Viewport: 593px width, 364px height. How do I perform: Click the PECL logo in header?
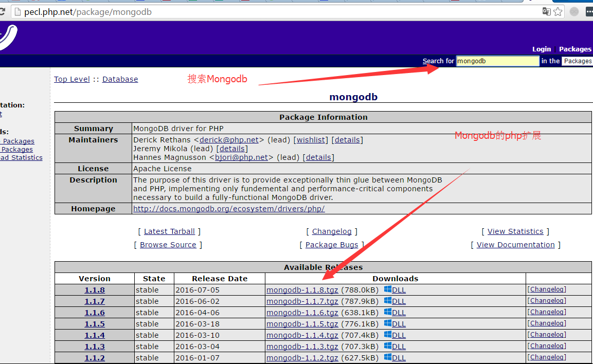tap(8, 37)
